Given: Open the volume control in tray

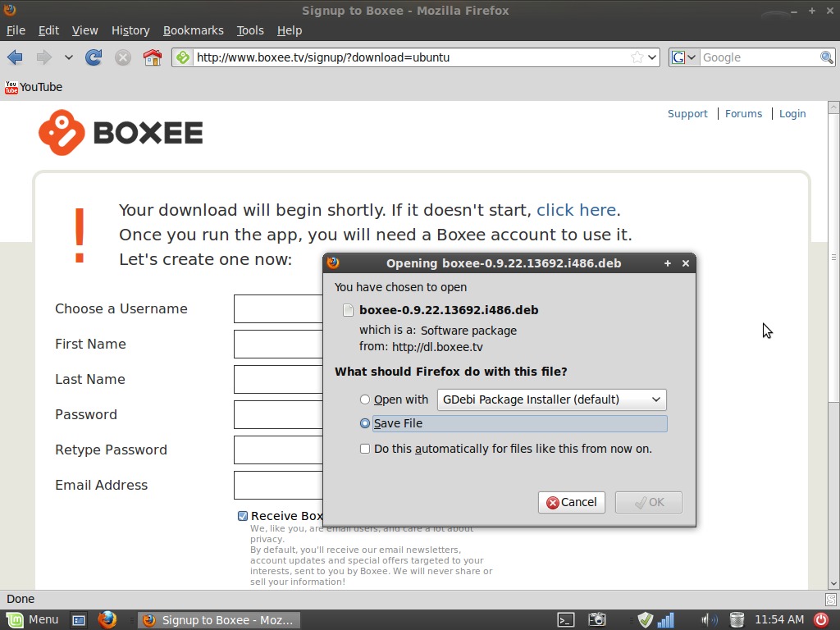Looking at the screenshot, I should [x=710, y=620].
